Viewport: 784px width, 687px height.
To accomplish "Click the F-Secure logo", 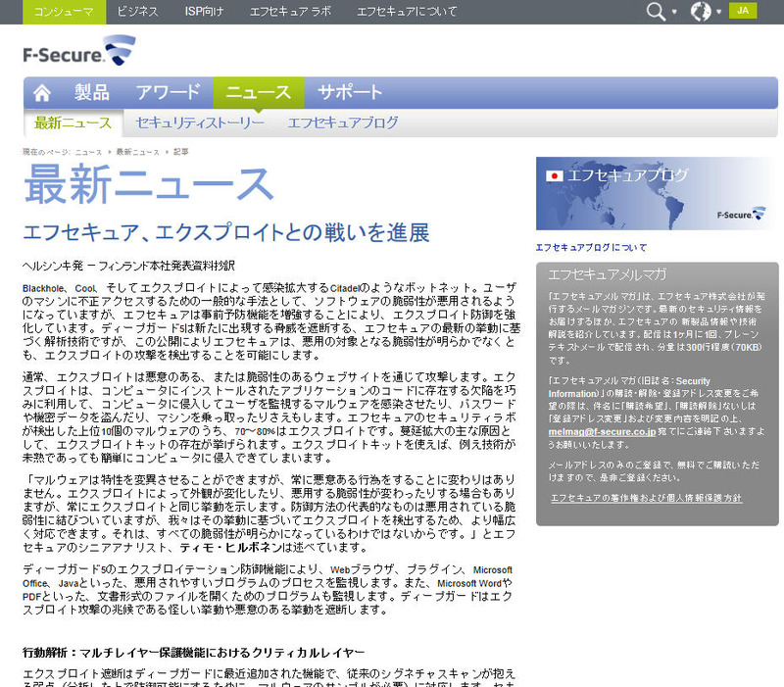I will [x=79, y=51].
